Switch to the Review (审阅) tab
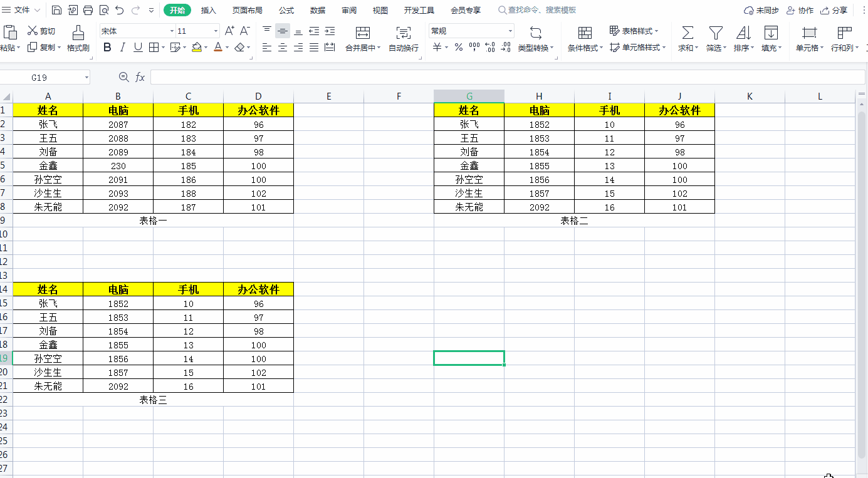 point(349,10)
